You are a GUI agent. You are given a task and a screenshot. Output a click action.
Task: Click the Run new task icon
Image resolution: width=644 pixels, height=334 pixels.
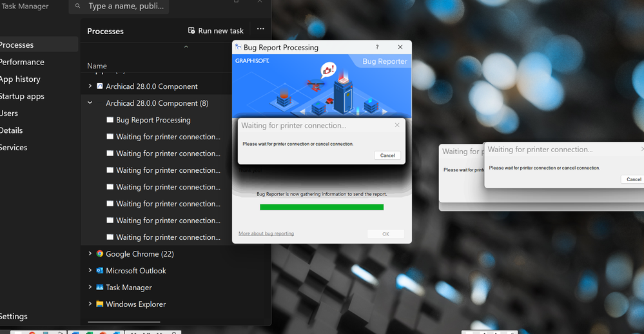pyautogui.click(x=191, y=30)
